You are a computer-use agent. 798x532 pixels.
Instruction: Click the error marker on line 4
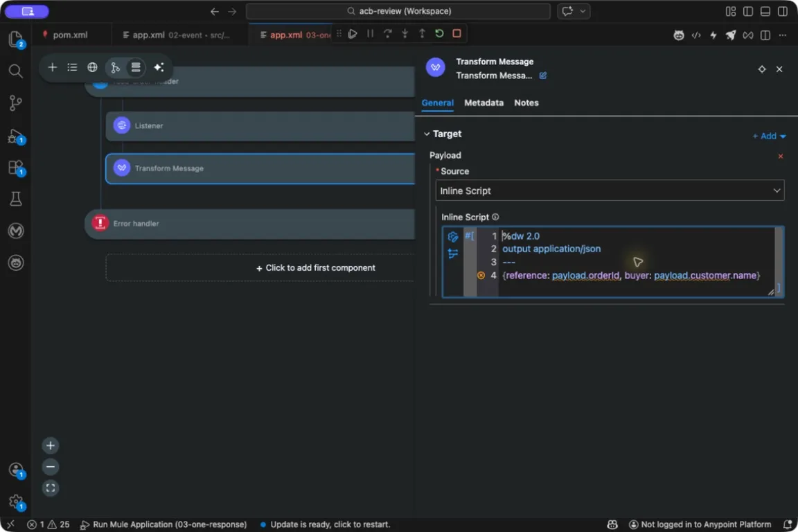pos(481,276)
